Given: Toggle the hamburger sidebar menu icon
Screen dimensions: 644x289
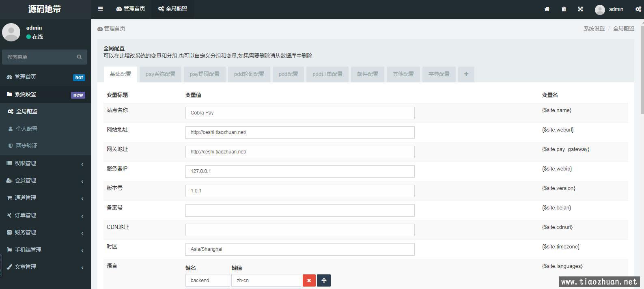Looking at the screenshot, I should [x=100, y=9].
